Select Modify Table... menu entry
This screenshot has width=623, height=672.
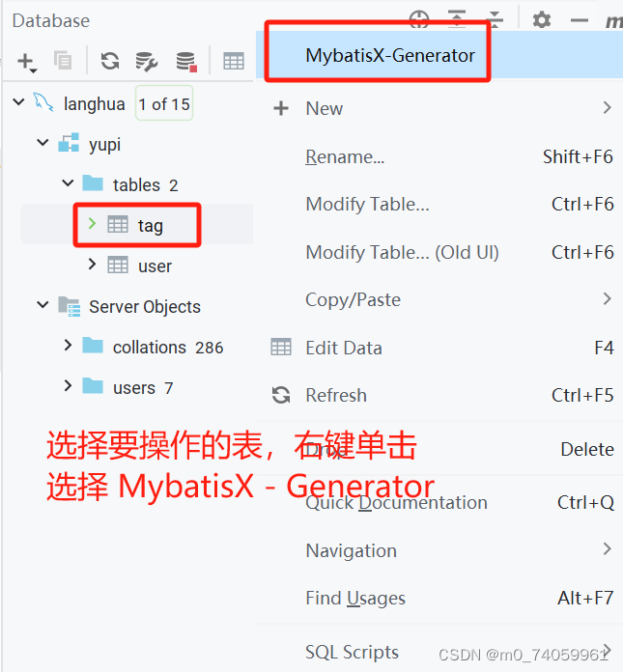439,204
